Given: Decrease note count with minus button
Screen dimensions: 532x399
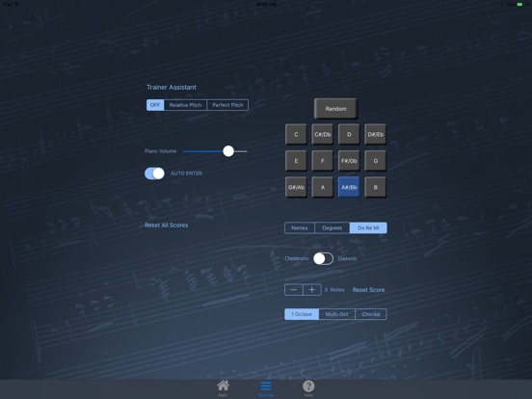Looking at the screenshot, I should coord(294,290).
